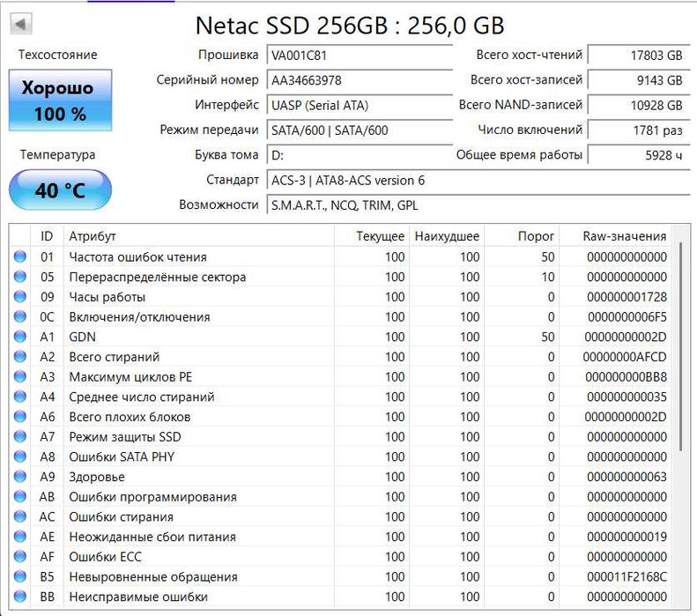The height and width of the screenshot is (616, 697).
Task: Click the status orb for Ошибки ECC row
Action: [x=20, y=556]
